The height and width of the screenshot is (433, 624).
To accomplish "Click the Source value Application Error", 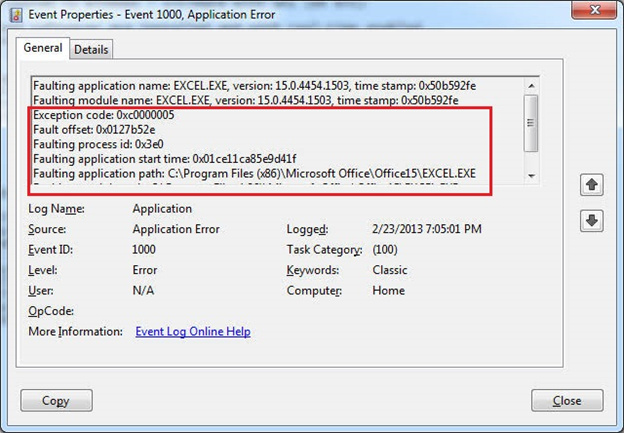I will click(176, 229).
